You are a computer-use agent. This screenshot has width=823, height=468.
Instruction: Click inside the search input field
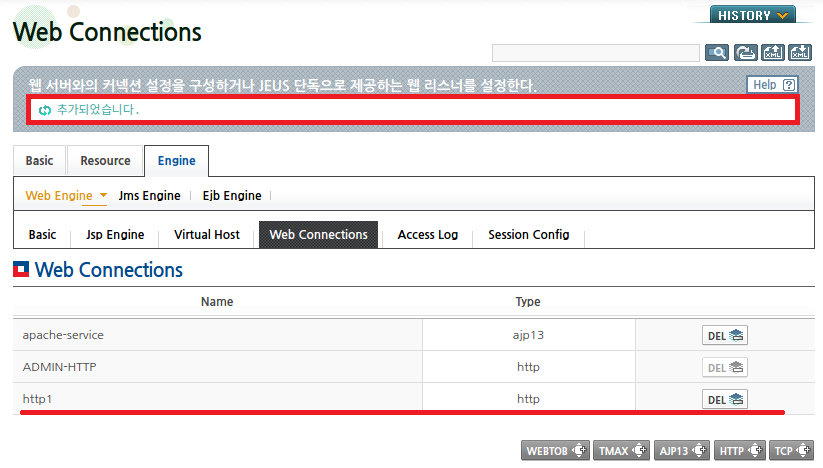click(596, 53)
